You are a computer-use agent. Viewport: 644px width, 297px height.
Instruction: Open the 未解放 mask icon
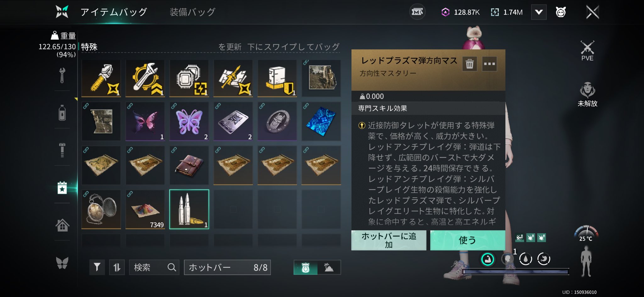(587, 94)
